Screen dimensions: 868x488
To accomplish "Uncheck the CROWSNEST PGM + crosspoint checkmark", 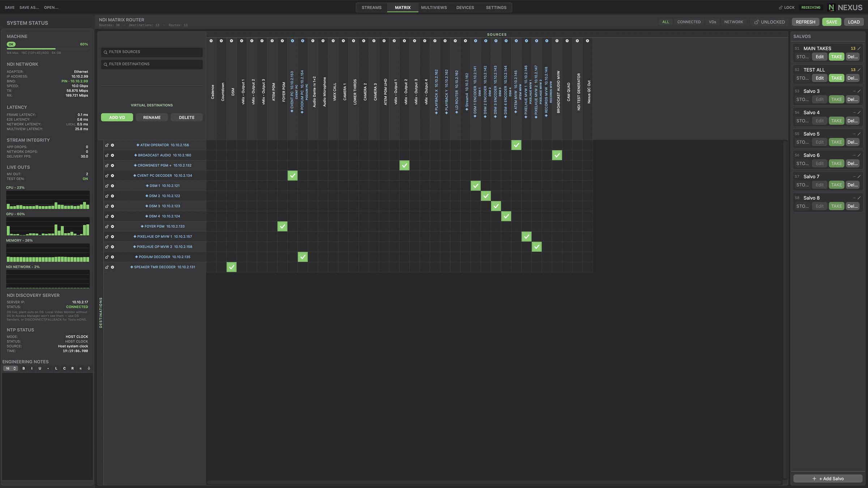I will (404, 166).
